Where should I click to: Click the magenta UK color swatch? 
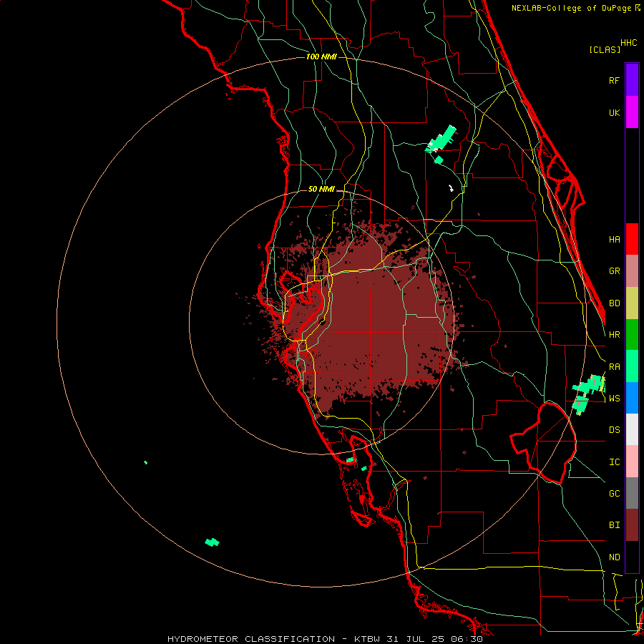[632, 112]
